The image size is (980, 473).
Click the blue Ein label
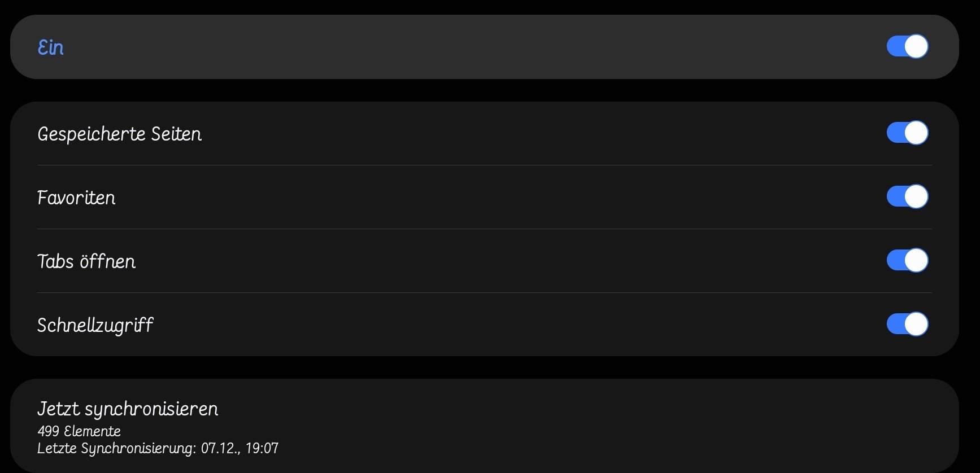(51, 47)
